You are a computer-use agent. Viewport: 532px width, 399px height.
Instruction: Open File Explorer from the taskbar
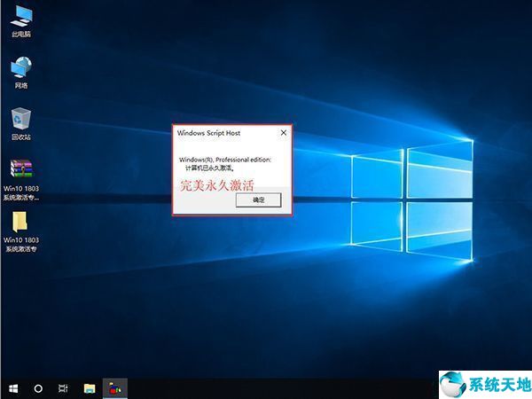tap(90, 388)
